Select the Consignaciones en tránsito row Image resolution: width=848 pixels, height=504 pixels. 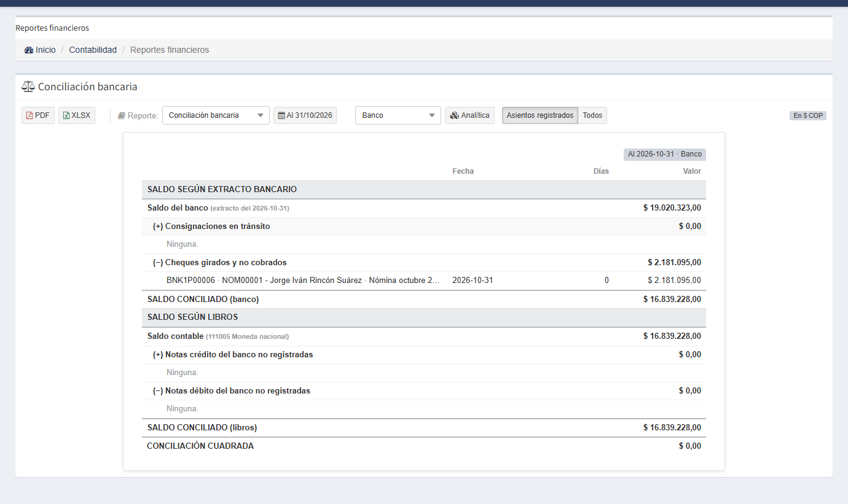pos(424,227)
